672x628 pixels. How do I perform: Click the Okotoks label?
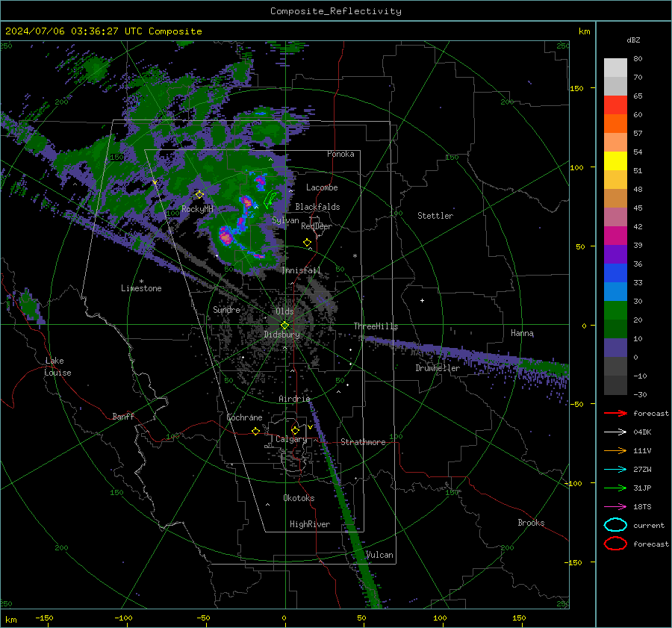point(299,498)
